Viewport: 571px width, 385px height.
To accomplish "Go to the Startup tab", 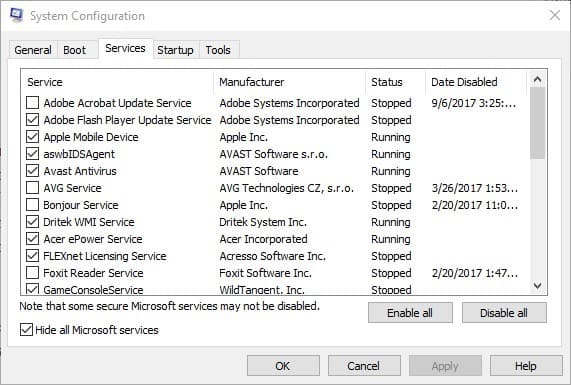I will [175, 50].
